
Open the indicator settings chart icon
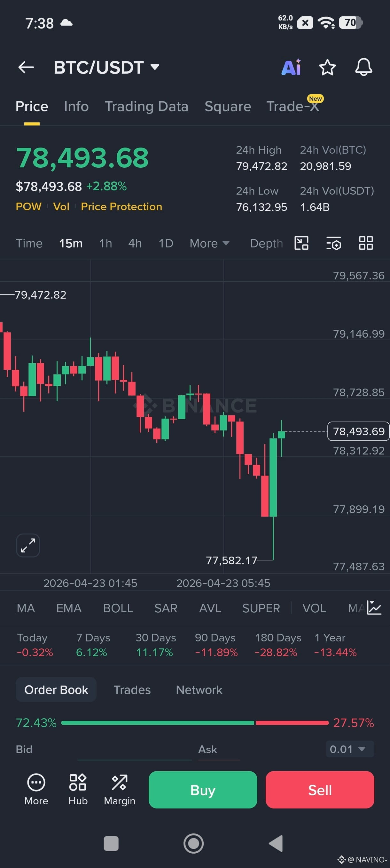pos(374,607)
